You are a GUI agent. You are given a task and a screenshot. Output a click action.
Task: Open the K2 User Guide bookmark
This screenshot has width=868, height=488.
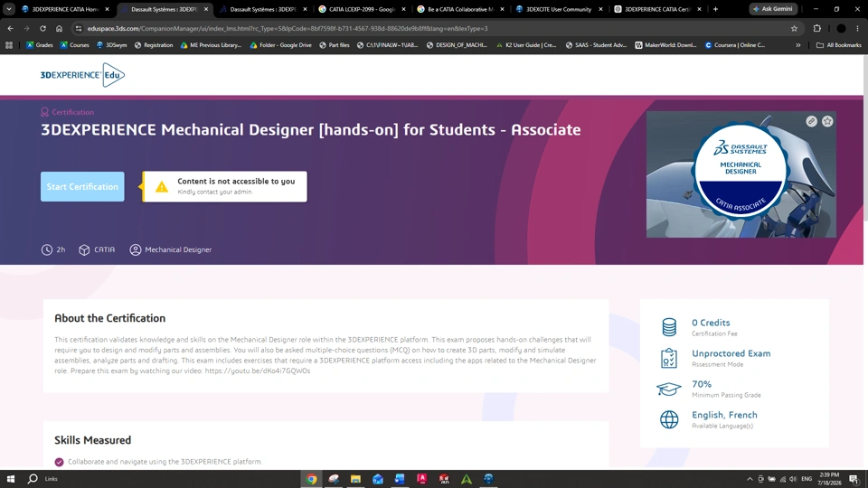[526, 45]
